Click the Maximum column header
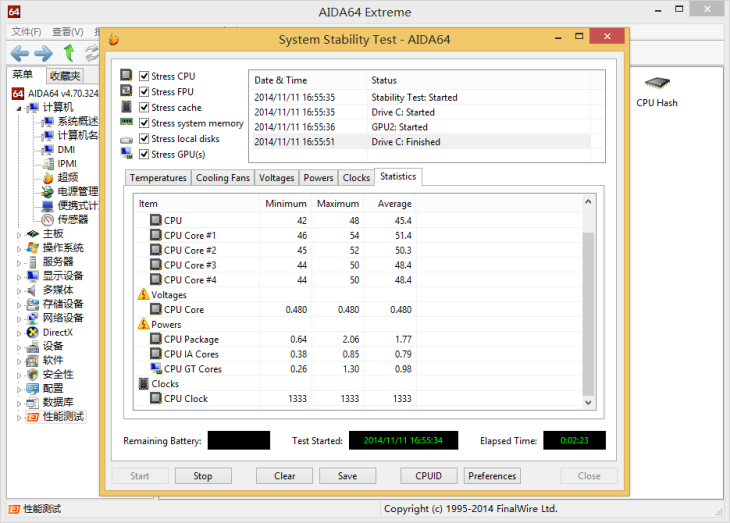 point(338,204)
